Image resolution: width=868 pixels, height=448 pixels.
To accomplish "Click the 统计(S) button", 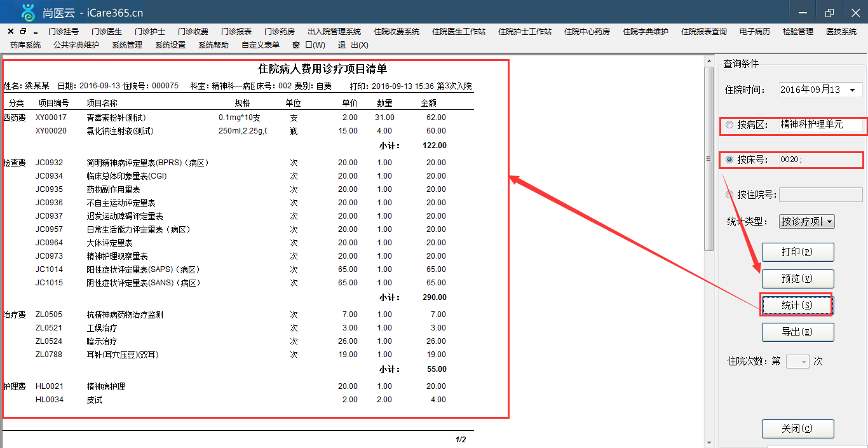I will [x=797, y=306].
